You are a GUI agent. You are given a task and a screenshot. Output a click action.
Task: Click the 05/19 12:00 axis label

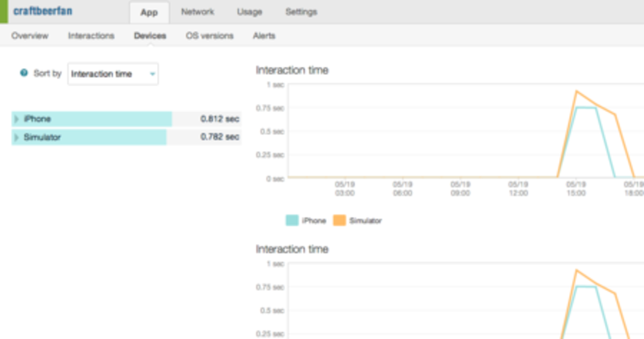pyautogui.click(x=518, y=189)
